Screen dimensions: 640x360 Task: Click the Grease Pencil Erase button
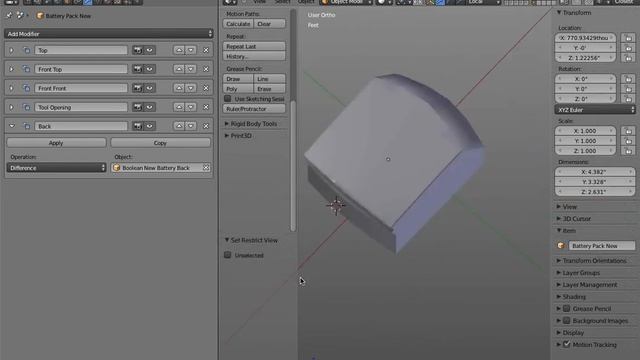pos(269,89)
